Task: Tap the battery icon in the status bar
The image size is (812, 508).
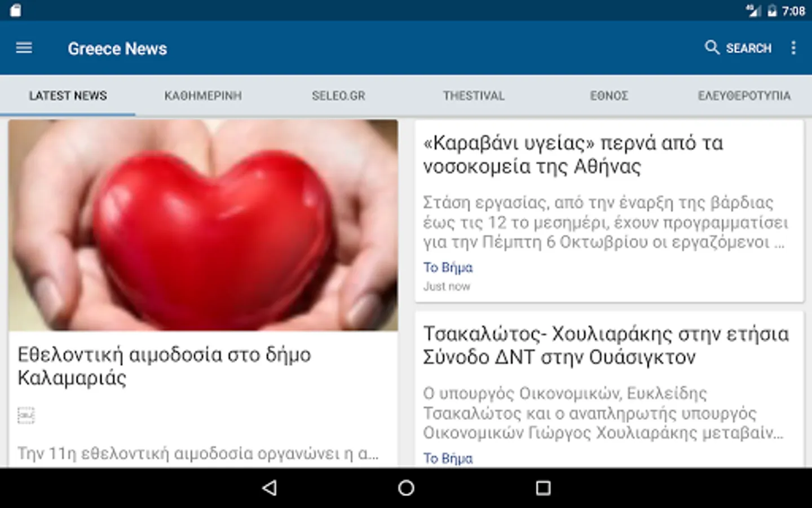Action: coord(771,11)
